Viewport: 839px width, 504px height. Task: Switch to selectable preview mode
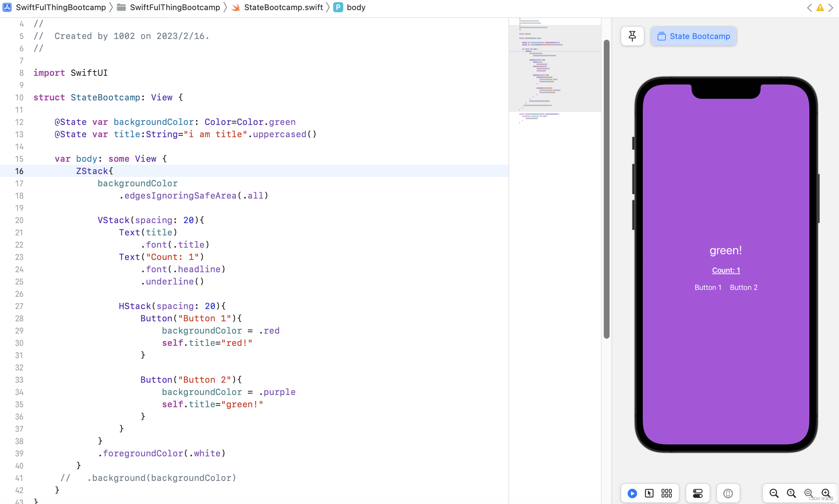point(649,493)
